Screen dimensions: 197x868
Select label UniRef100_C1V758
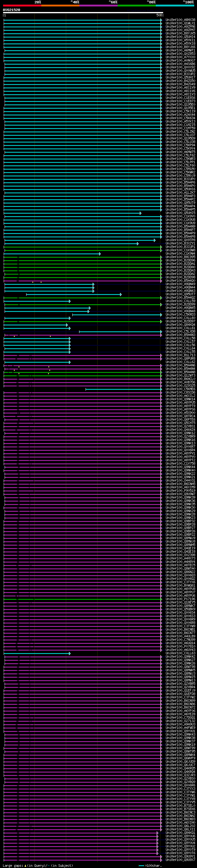(180, 464)
